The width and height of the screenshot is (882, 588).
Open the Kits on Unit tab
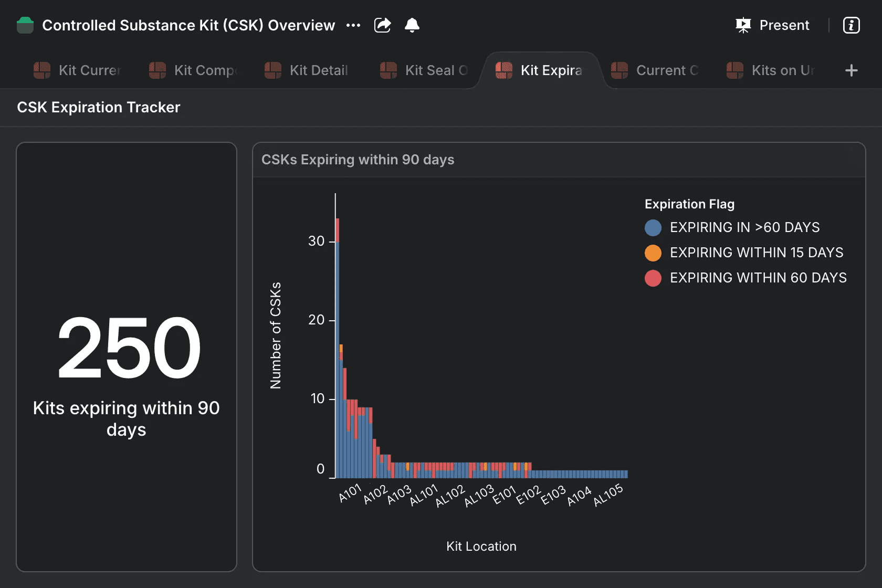point(782,70)
